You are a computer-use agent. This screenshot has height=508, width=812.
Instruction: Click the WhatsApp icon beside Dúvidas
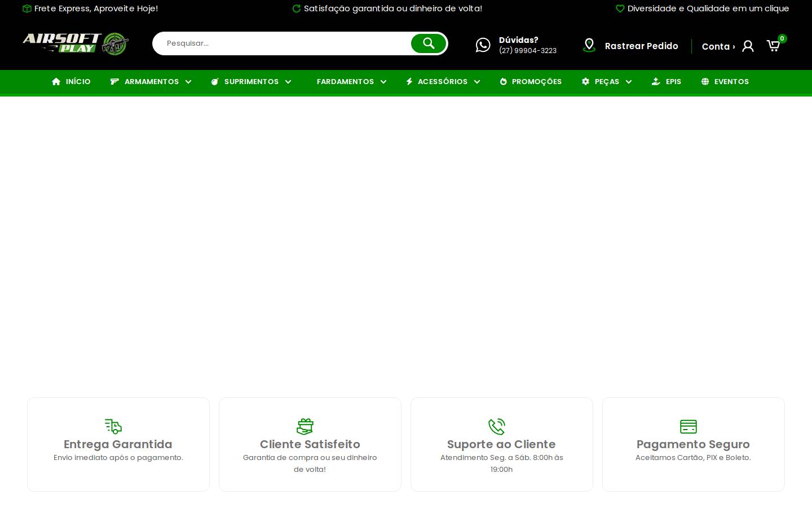[x=483, y=45]
